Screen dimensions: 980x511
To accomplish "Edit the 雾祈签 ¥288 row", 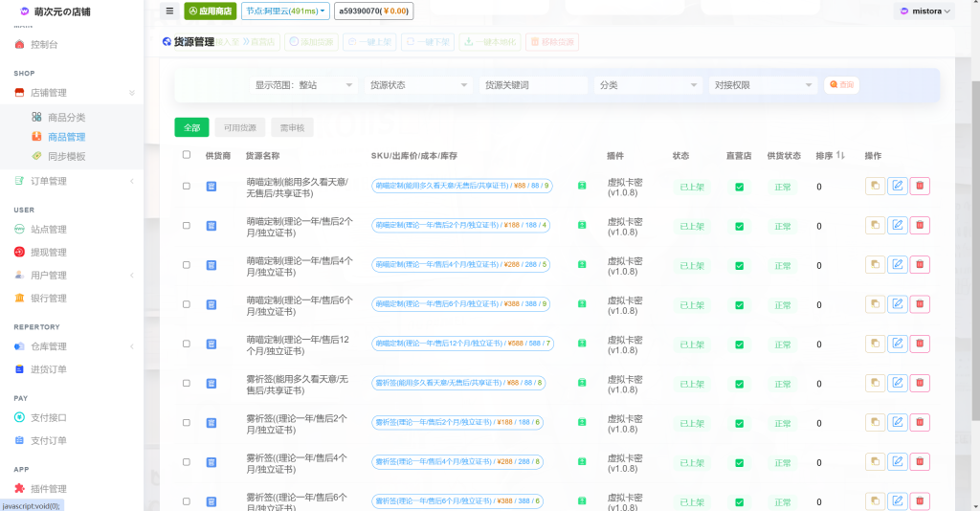I will 898,461.
